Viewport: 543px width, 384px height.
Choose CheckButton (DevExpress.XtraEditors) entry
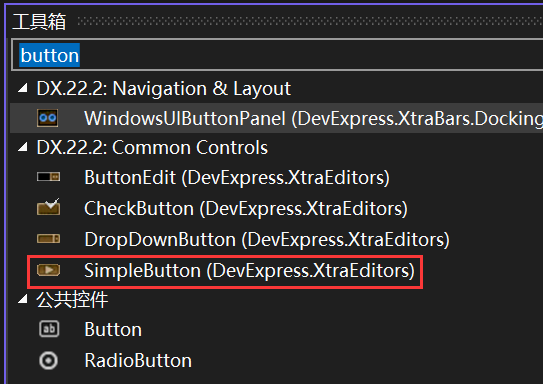pos(246,209)
